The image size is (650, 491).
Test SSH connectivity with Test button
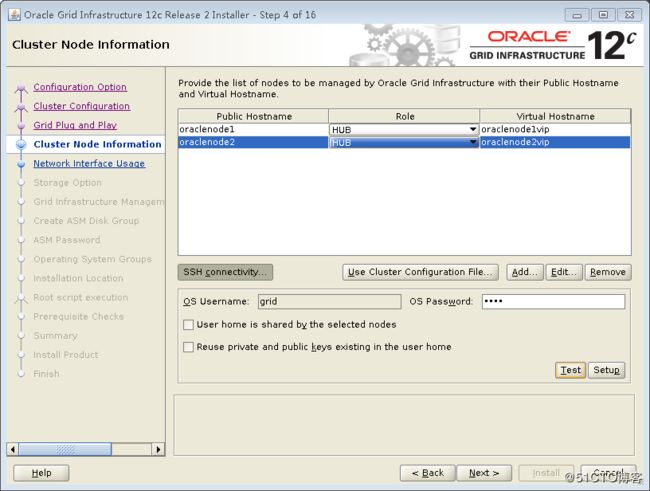point(570,370)
